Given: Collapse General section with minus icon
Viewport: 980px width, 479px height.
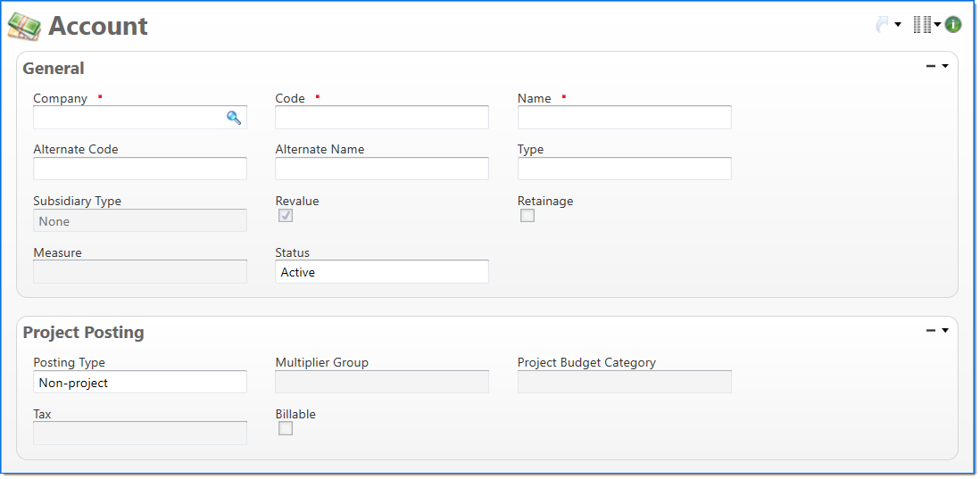Looking at the screenshot, I should [x=931, y=66].
